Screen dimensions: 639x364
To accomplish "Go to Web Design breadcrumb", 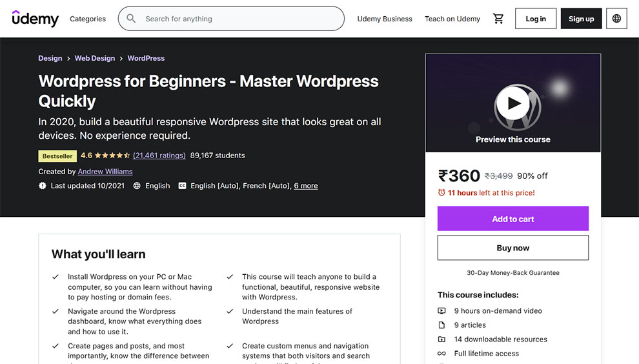I will coord(94,58).
